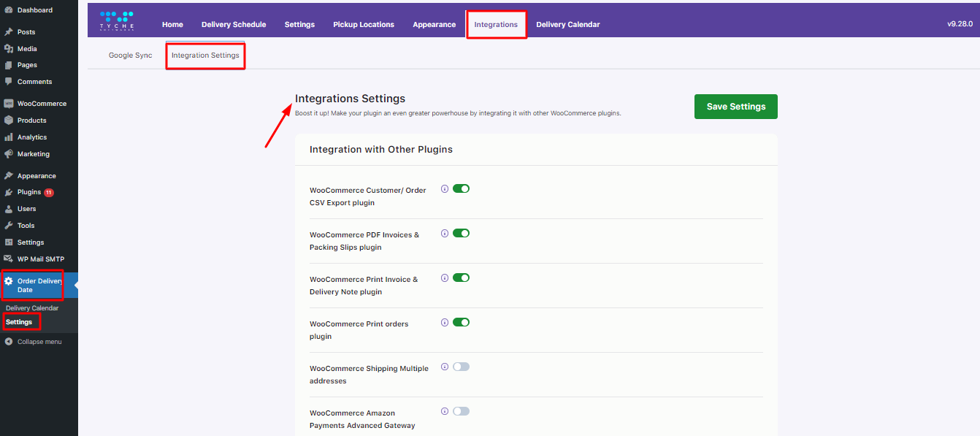Click the Media icon in the sidebar
Screen dimensions: 980x436
pos(9,49)
